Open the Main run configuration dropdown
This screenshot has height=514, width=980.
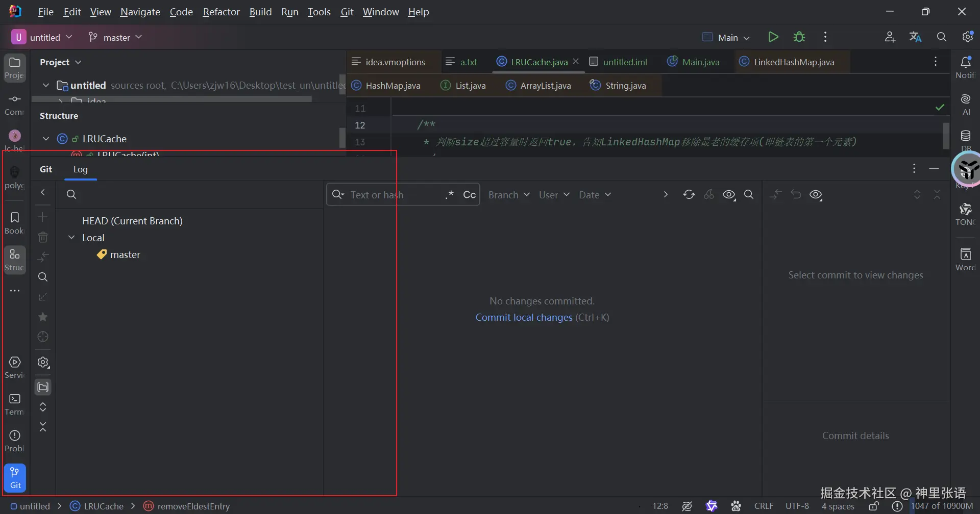click(x=727, y=37)
